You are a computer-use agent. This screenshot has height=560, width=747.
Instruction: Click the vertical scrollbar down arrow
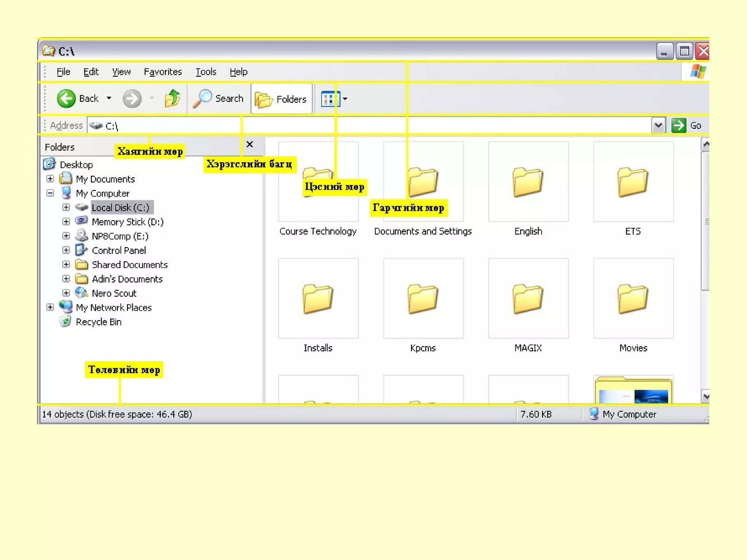(x=705, y=396)
